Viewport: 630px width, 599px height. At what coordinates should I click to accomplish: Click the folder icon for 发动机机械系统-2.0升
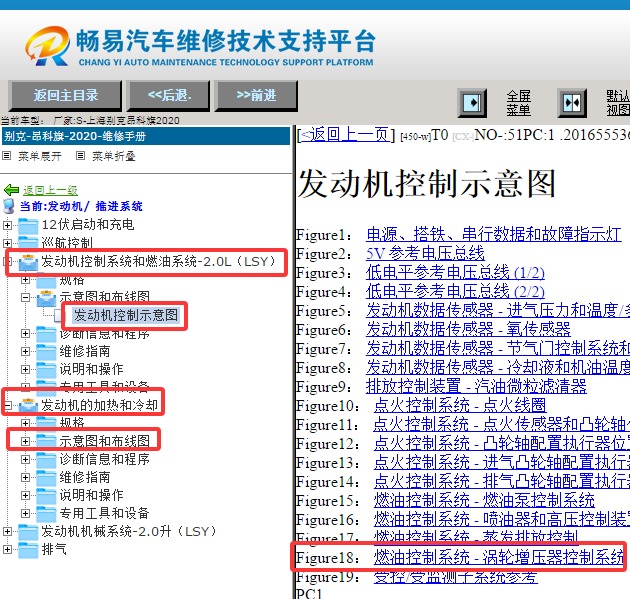(x=28, y=532)
